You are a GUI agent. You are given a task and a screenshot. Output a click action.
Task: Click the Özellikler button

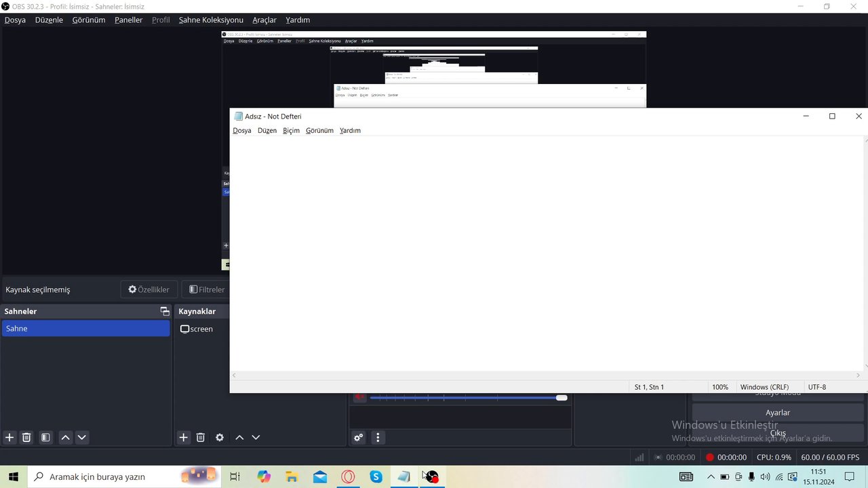149,289
